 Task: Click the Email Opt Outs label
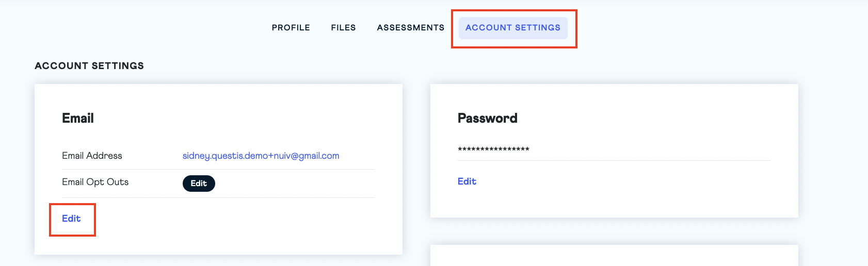pos(95,182)
